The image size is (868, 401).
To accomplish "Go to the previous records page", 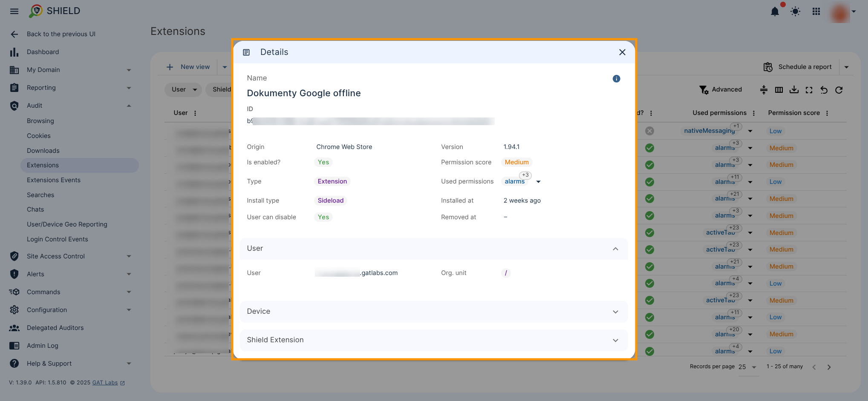I will click(x=814, y=367).
